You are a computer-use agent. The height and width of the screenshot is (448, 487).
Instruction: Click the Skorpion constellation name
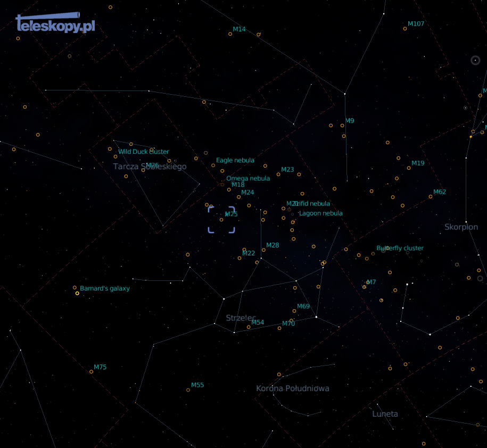(x=461, y=227)
